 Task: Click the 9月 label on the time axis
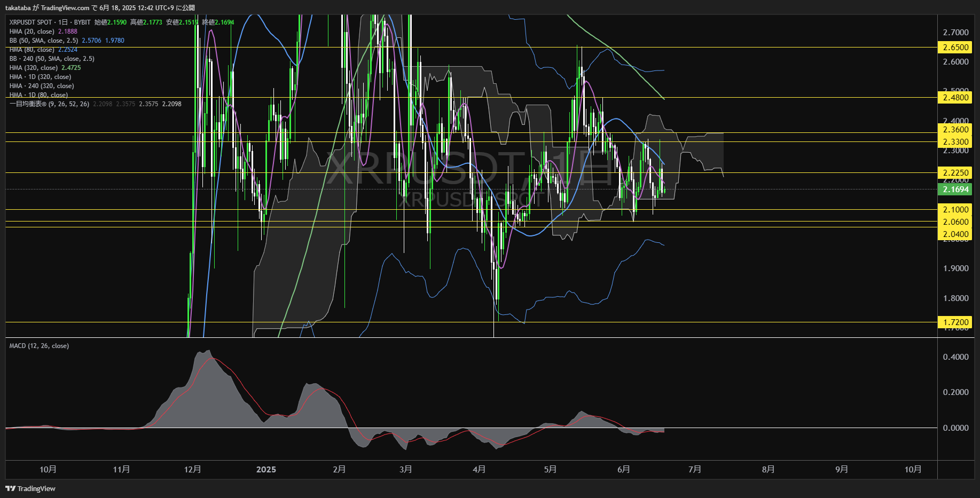842,470
